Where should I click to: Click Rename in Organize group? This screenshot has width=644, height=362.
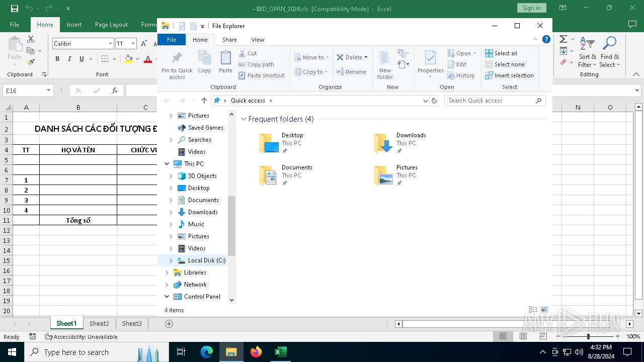(x=351, y=72)
